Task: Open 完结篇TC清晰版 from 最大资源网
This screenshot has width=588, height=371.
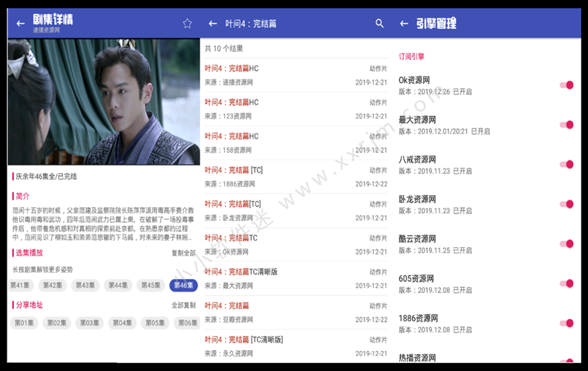Action: click(296, 279)
